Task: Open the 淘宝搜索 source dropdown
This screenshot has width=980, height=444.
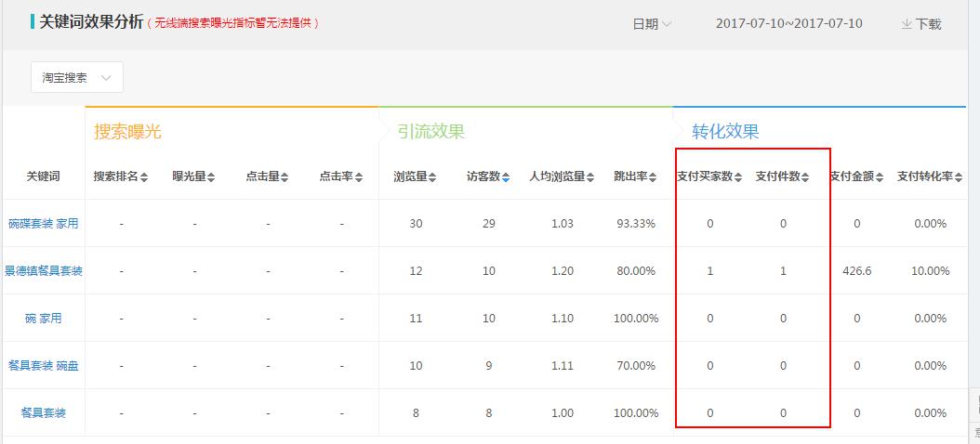Action: click(77, 78)
